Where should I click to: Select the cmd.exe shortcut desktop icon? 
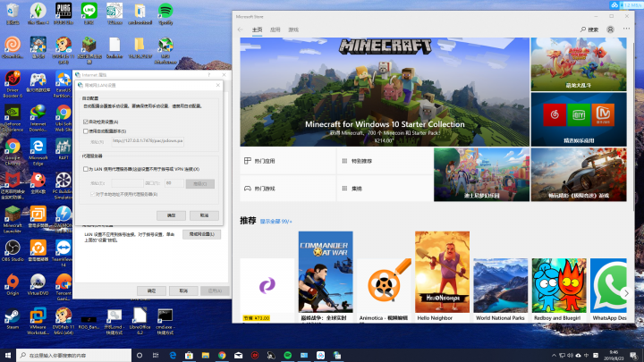(165, 322)
